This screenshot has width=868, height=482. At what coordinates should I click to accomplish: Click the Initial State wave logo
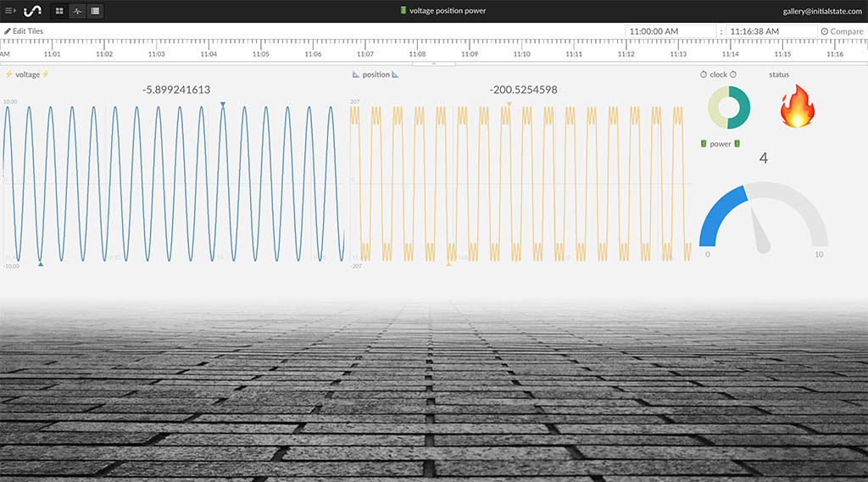tap(32, 11)
